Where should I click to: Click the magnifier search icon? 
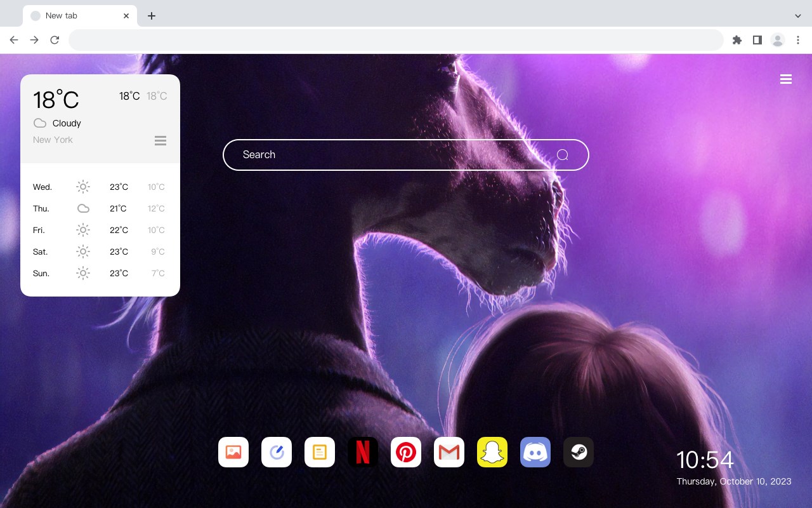point(563,155)
